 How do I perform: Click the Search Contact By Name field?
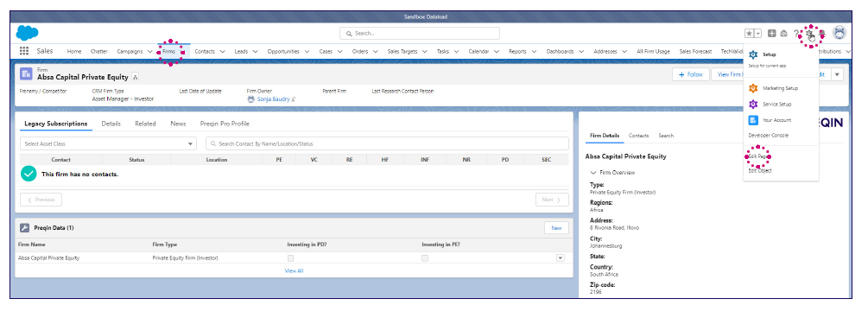pyautogui.click(x=387, y=143)
